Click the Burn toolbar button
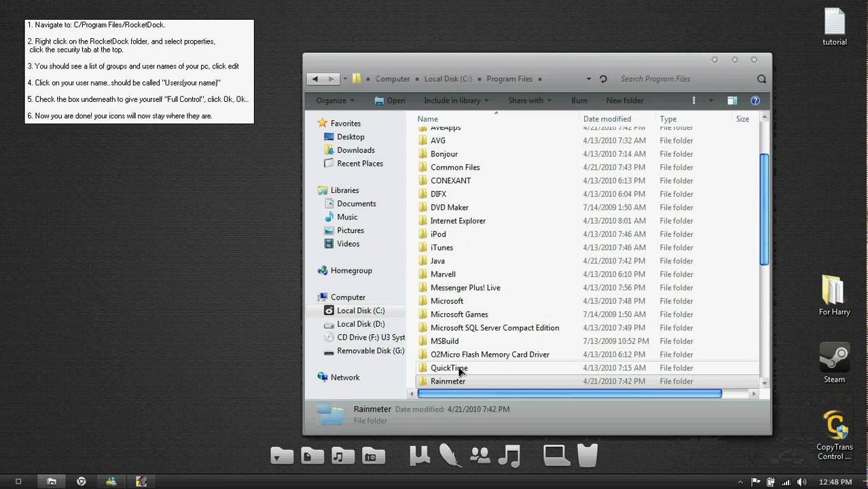 pos(579,101)
